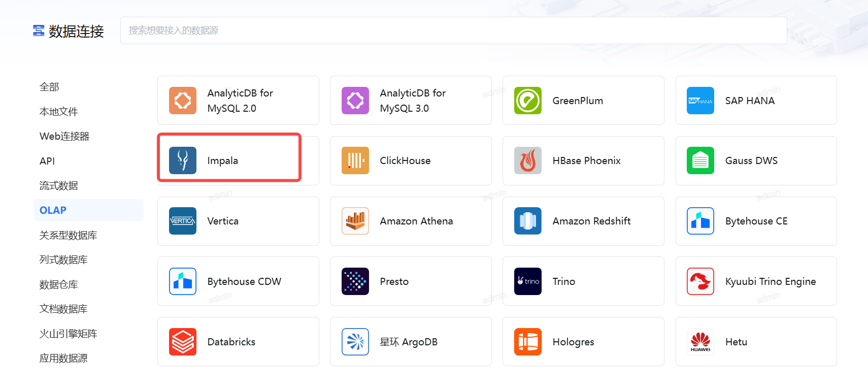Click the Vertica label text
The width and height of the screenshot is (868, 388).
coord(223,221)
